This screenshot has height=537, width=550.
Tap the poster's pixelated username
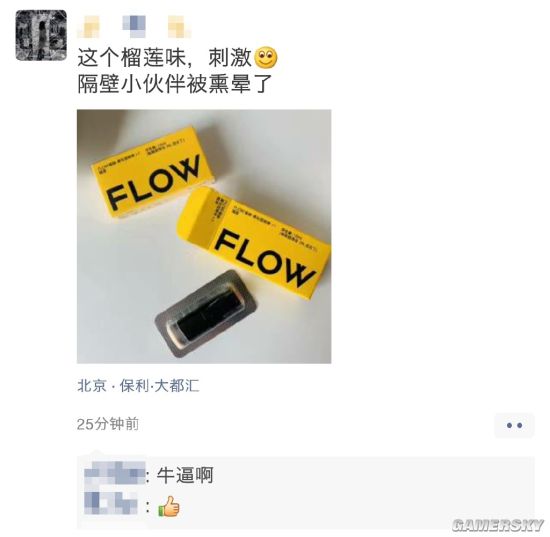tap(134, 27)
